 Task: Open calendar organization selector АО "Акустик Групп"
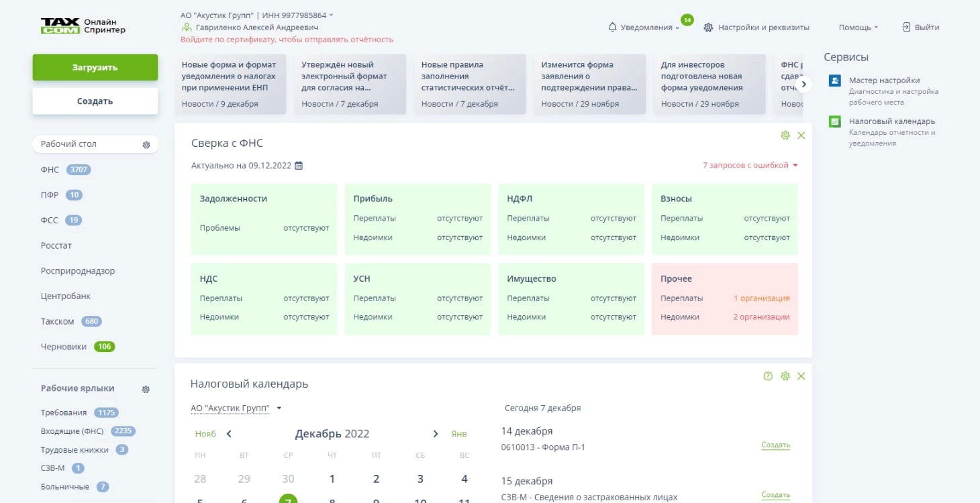pos(236,408)
